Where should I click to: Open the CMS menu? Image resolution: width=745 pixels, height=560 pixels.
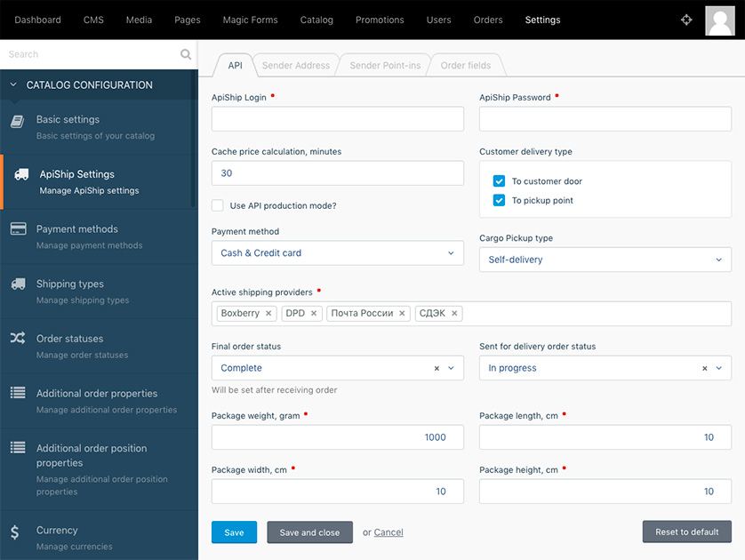pos(93,20)
